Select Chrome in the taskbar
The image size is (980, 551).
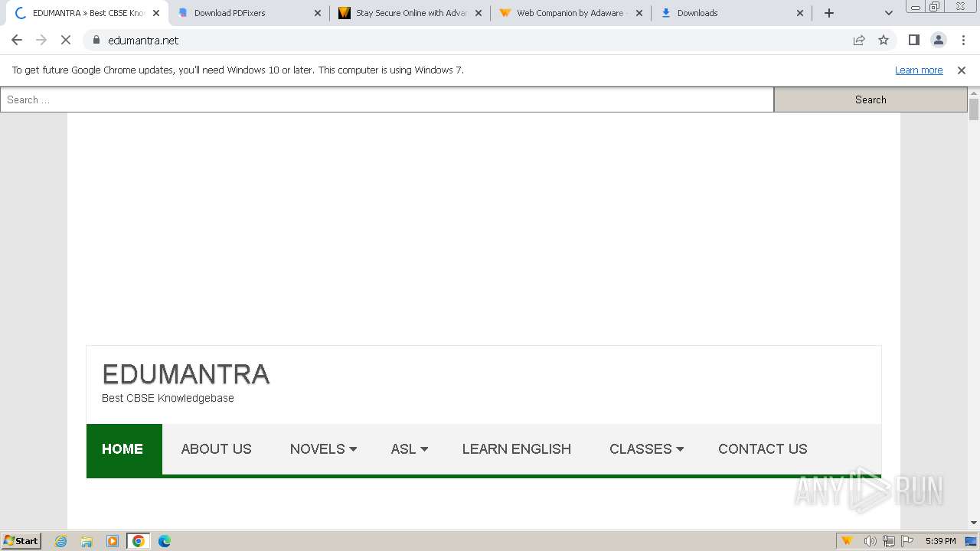[139, 541]
